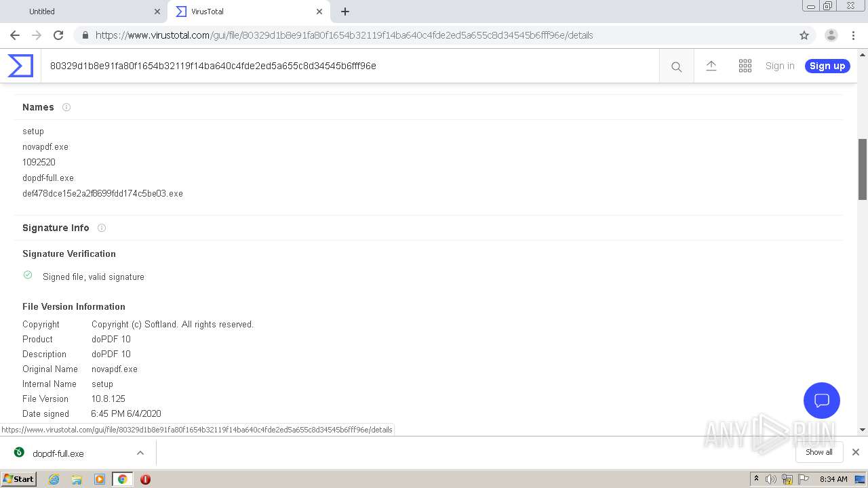Open the media player taskbar icon

point(100,479)
